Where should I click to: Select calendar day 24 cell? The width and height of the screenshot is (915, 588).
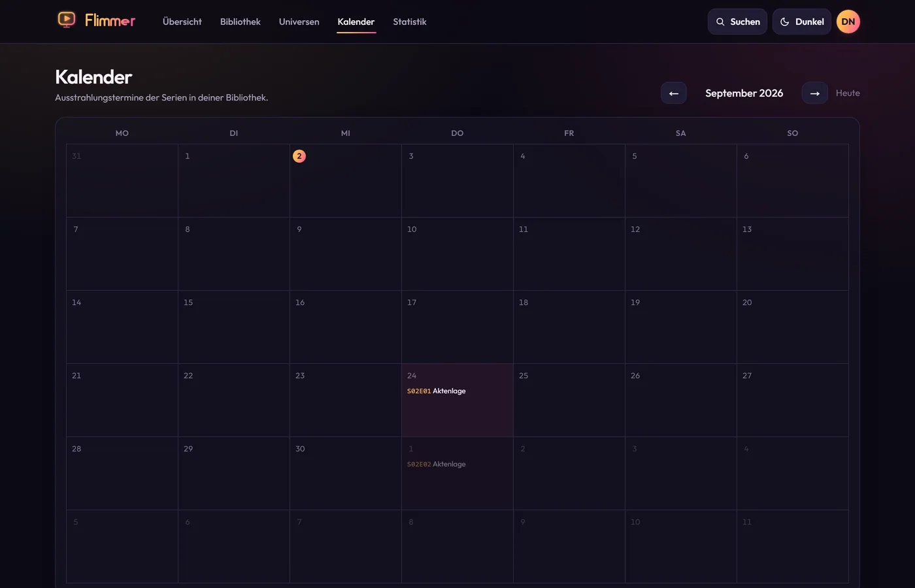point(457,400)
